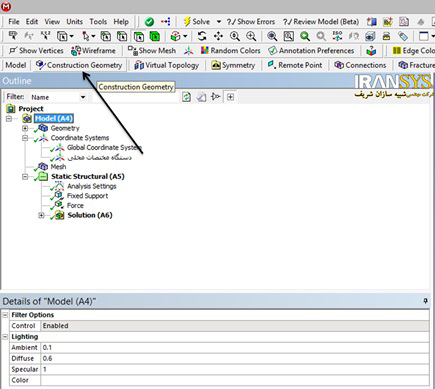Image resolution: width=435 pixels, height=389 pixels.
Task: Click the colored cube icon after Annotation Preferences
Action: click(x=371, y=51)
